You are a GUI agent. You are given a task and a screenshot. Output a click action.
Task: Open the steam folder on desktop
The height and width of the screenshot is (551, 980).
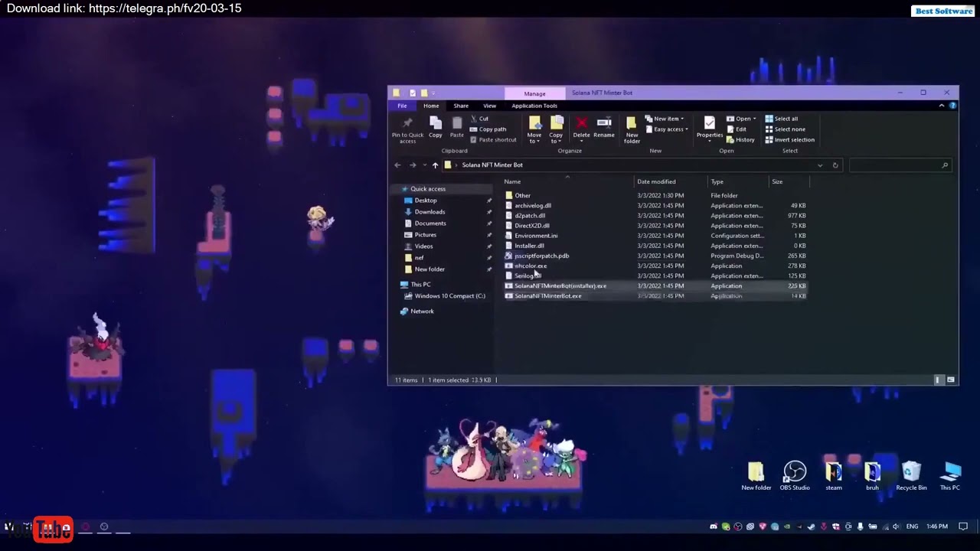(834, 476)
